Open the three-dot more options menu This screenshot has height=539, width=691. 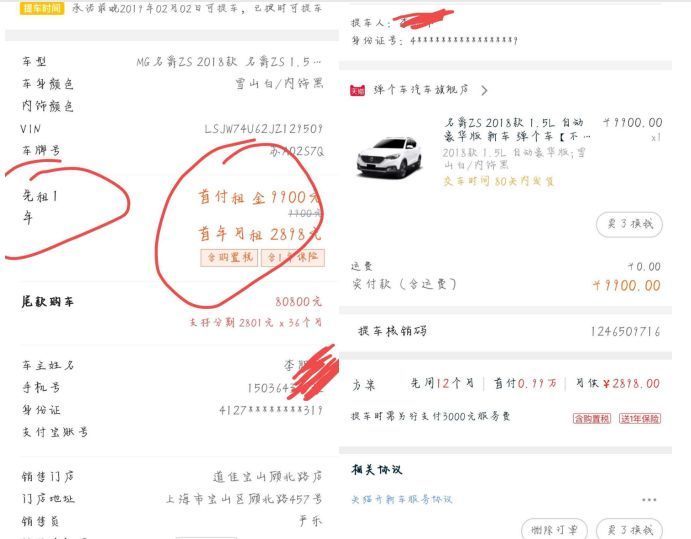tap(649, 500)
